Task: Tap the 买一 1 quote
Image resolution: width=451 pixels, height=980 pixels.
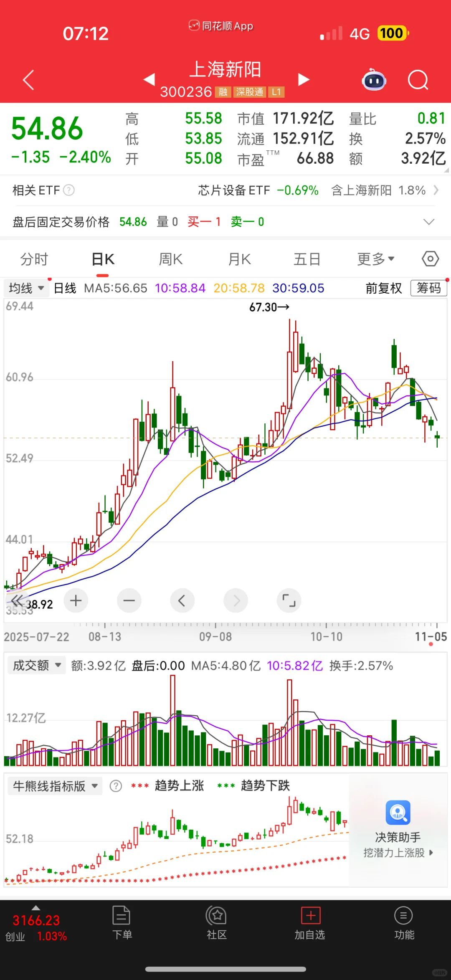Action: point(204,222)
